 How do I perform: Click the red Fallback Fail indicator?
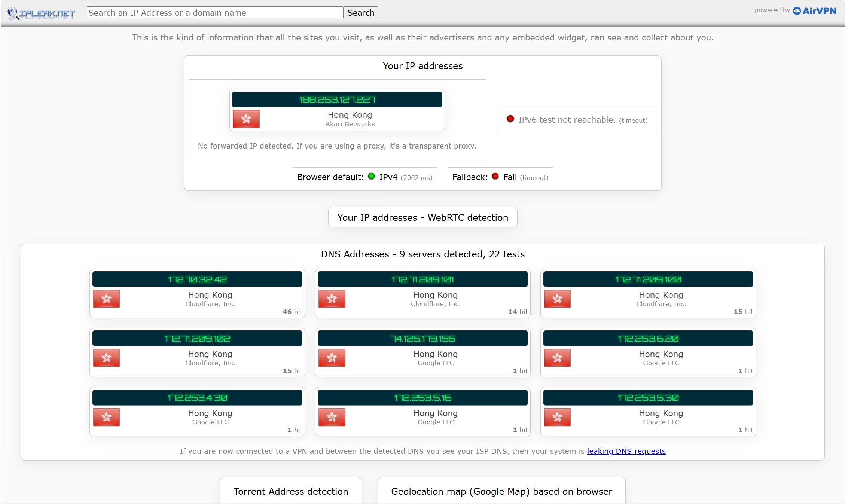[x=495, y=176]
